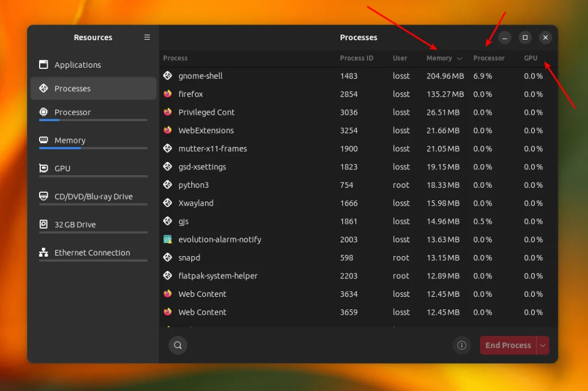Click the 204.96 MB memory value
Image resolution: width=588 pixels, height=391 pixels.
(445, 76)
